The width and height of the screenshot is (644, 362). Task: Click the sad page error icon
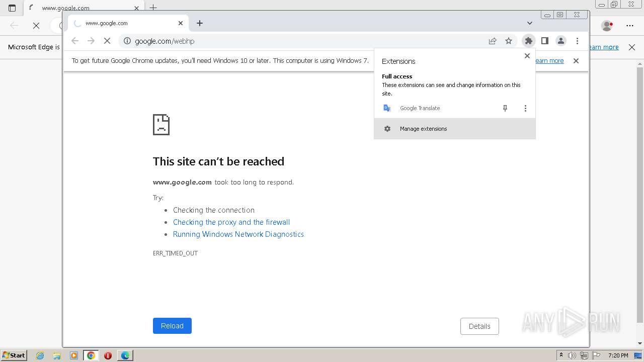point(162,125)
